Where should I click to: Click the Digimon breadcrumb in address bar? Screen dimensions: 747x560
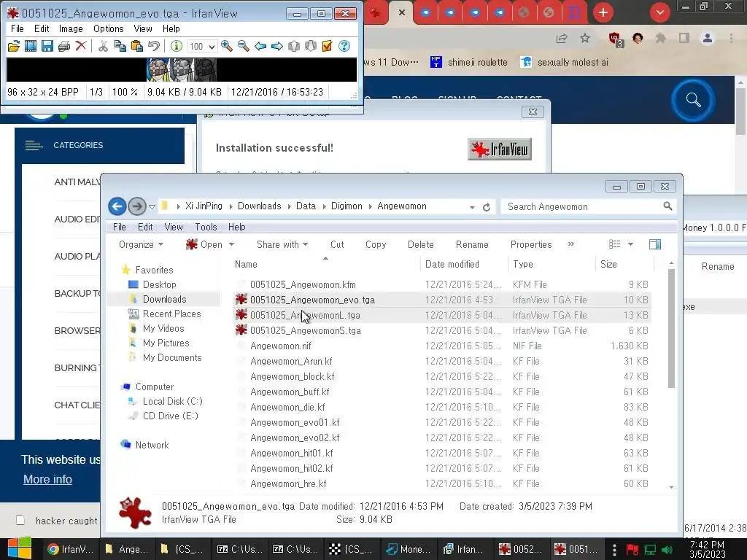click(x=347, y=206)
